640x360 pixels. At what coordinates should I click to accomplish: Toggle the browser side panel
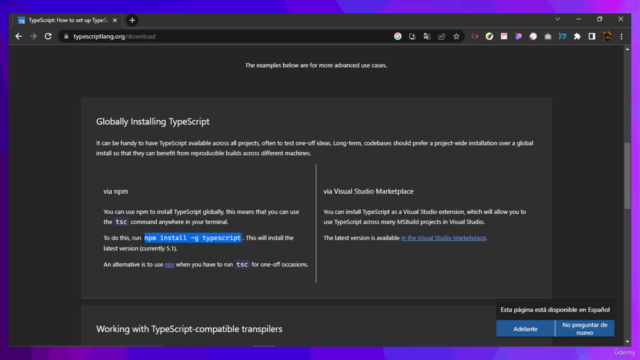[x=592, y=36]
